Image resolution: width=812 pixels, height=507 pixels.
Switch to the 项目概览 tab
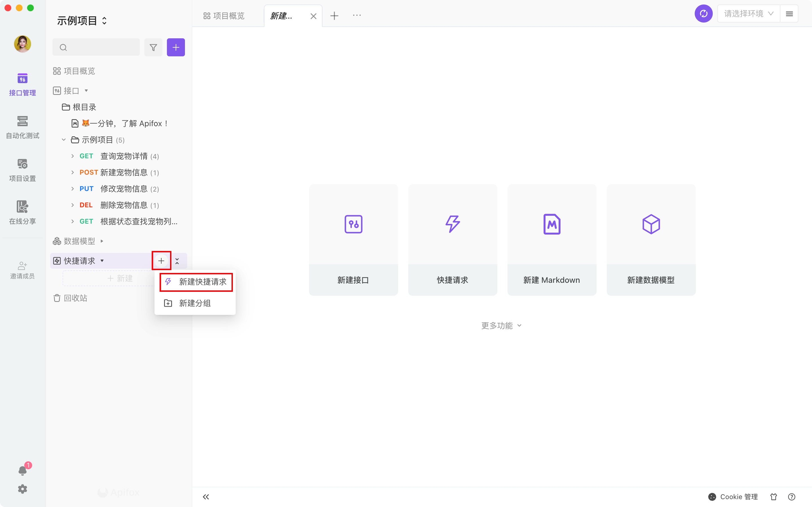(x=224, y=16)
